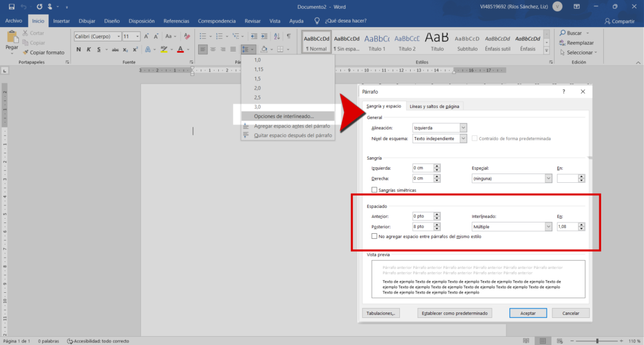Switch to 'Líneas y saltos de página' tab

[435, 106]
